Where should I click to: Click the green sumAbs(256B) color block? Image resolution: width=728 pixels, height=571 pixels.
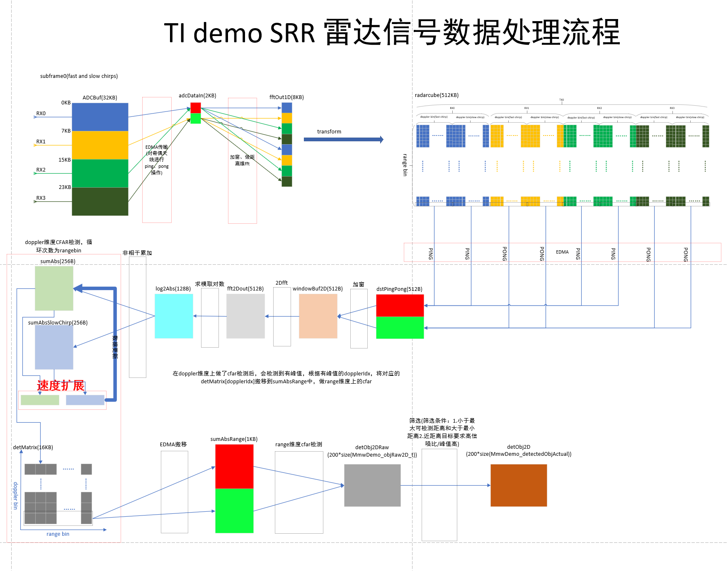[54, 288]
